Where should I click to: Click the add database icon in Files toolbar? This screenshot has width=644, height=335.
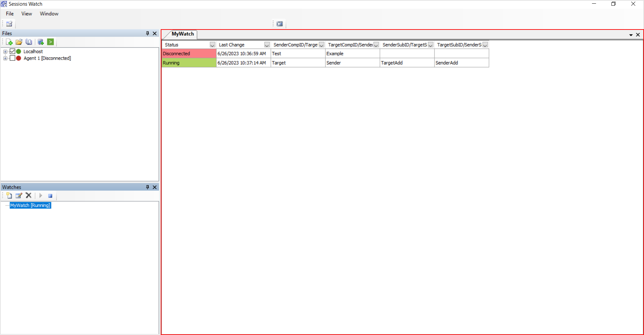click(41, 42)
